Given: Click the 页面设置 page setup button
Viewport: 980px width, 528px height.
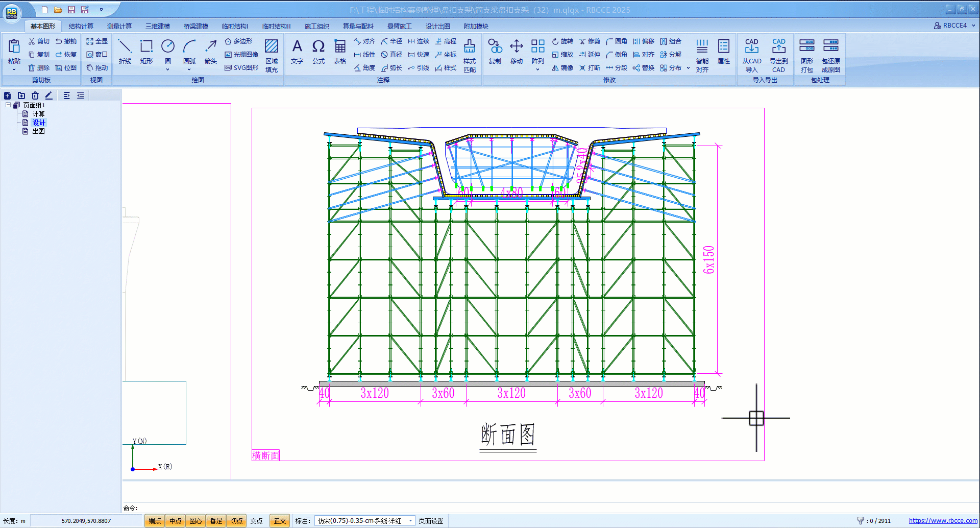Looking at the screenshot, I should [x=431, y=521].
